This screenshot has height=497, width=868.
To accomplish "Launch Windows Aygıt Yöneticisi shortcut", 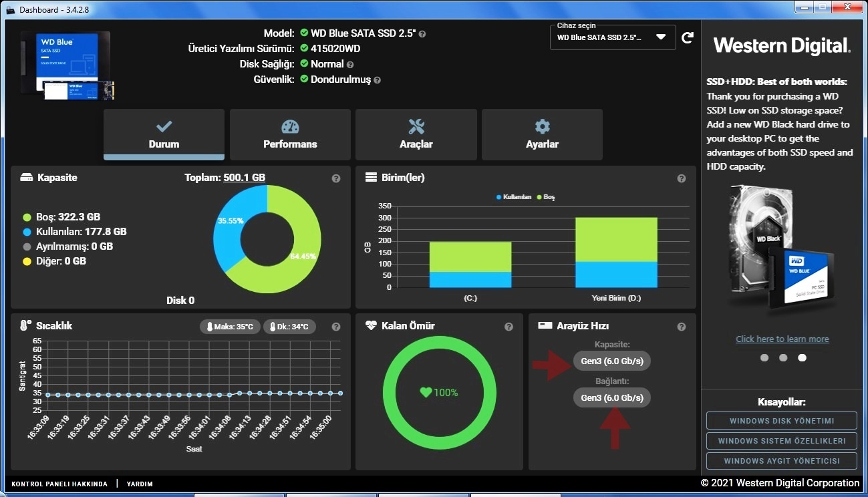I will point(782,461).
